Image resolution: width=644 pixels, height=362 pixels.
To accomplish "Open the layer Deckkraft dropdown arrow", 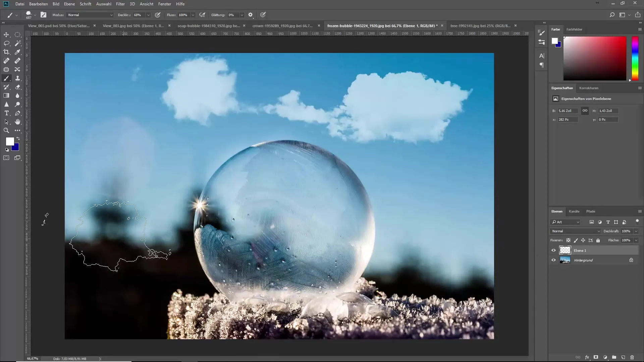I will 636,231.
